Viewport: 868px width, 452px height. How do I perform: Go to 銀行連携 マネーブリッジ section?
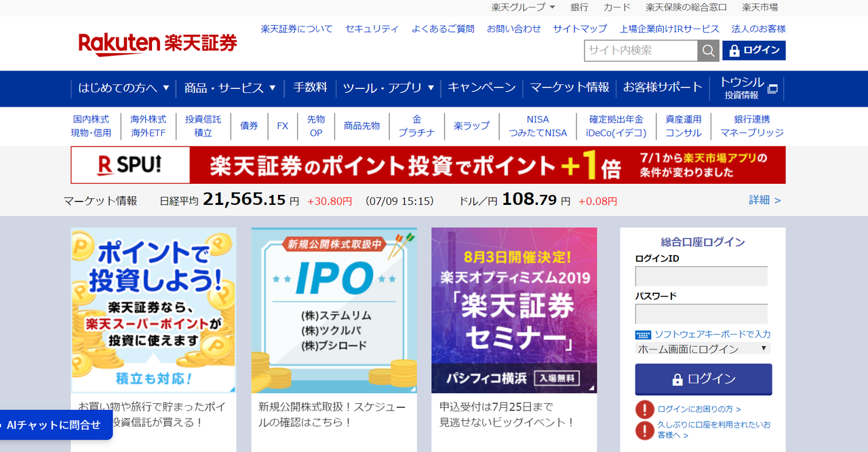point(752,126)
